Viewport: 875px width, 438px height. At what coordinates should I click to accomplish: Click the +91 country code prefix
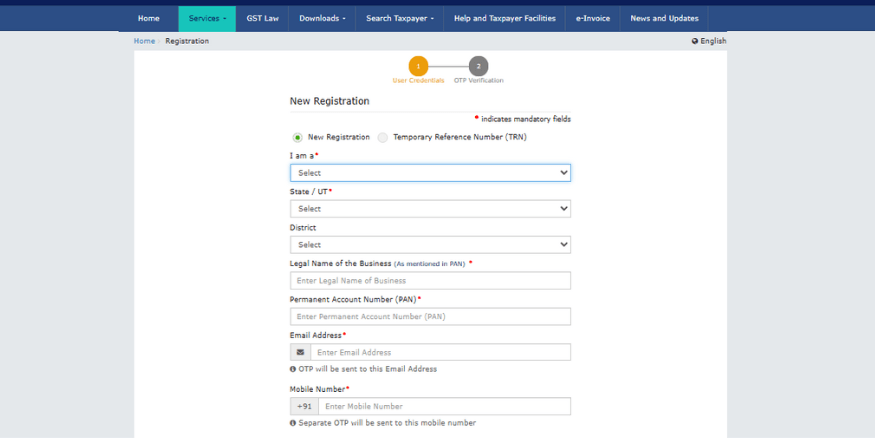click(x=304, y=406)
